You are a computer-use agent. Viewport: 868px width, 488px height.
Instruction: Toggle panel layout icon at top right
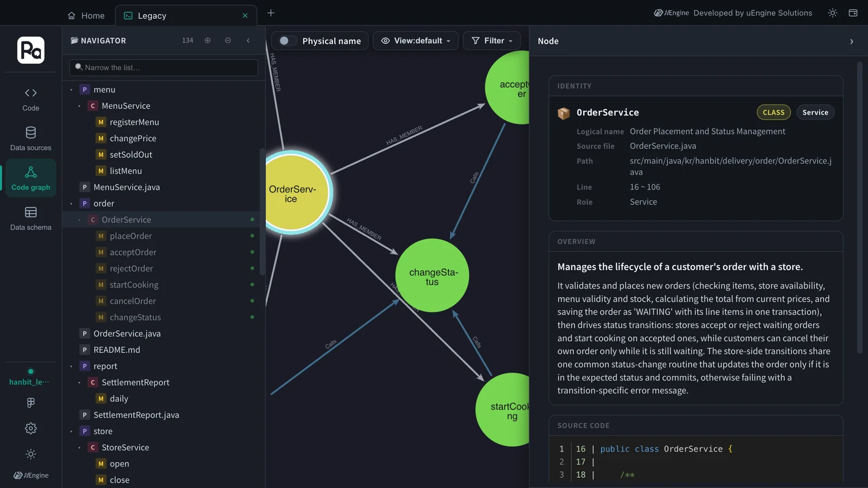[x=853, y=13]
